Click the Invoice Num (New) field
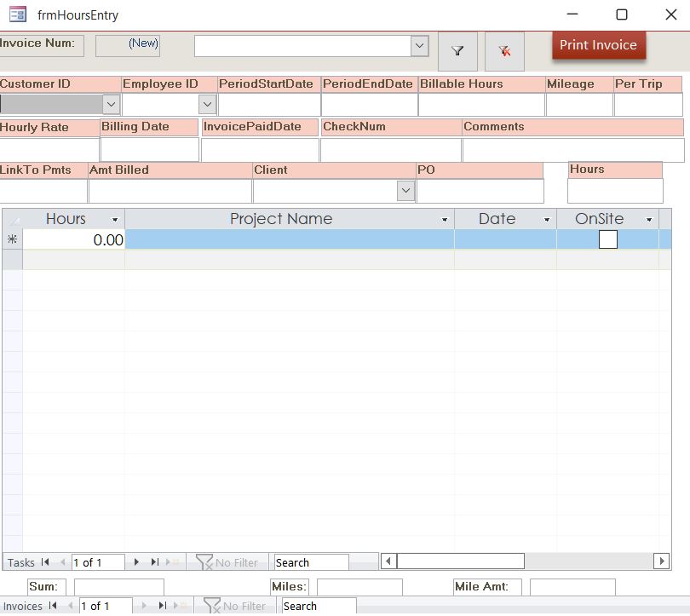Image resolution: width=690 pixels, height=616 pixels. 128,46
